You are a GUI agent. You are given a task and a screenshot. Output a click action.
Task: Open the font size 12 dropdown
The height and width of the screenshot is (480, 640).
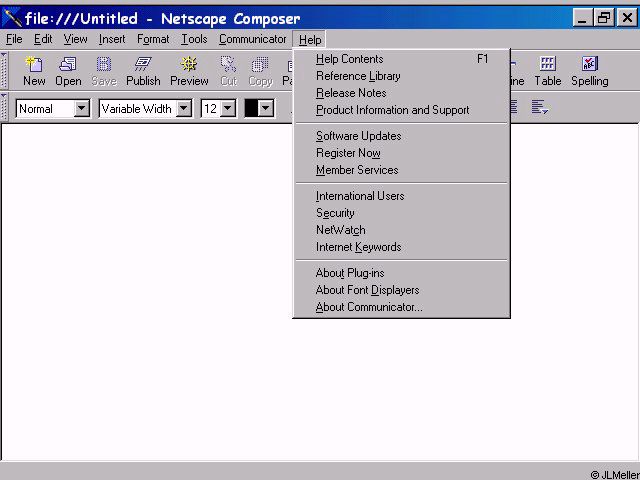pyautogui.click(x=228, y=109)
